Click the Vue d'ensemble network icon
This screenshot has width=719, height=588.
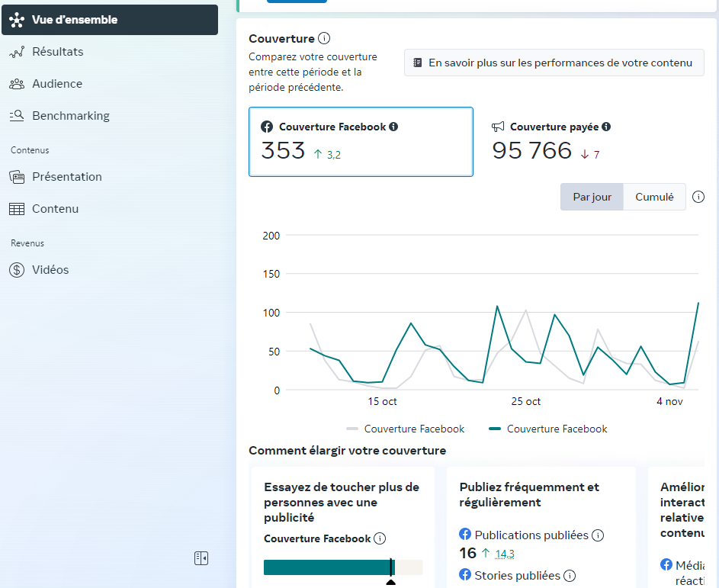17,20
